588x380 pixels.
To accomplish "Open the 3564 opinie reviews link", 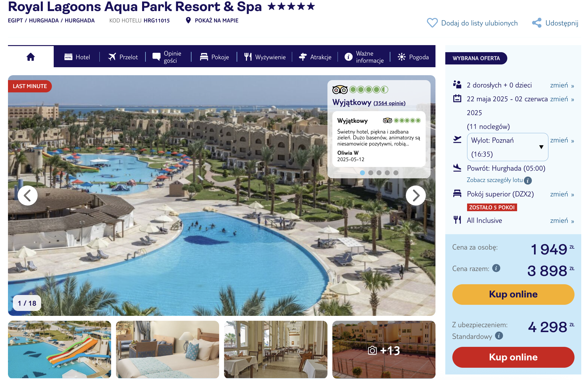I will click(389, 103).
